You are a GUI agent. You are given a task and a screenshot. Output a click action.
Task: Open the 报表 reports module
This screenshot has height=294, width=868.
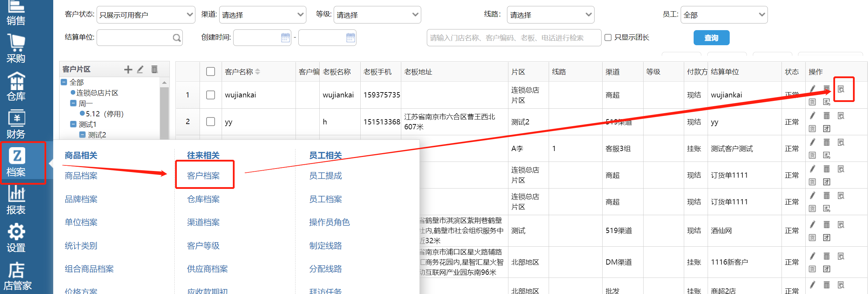(16, 200)
